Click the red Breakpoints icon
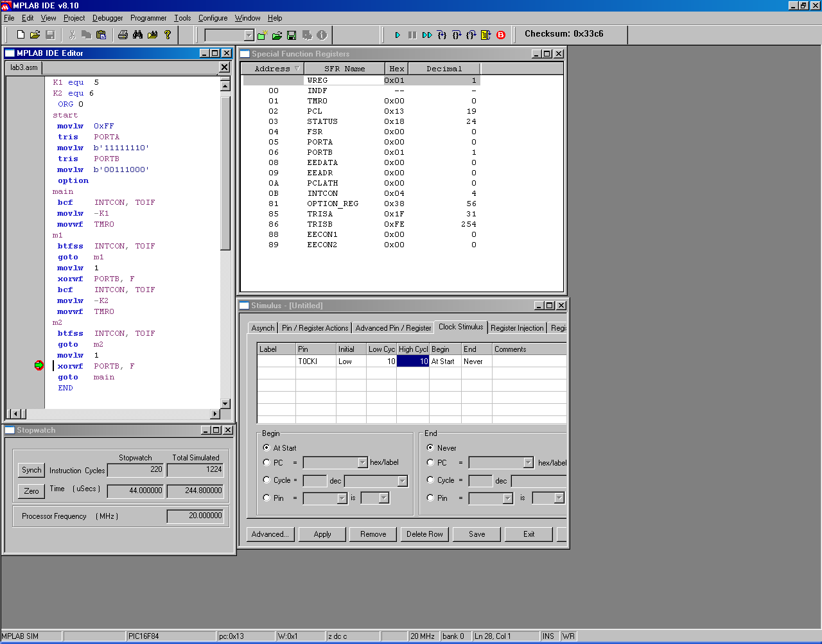Screen dimensions: 822x644 click(x=501, y=35)
